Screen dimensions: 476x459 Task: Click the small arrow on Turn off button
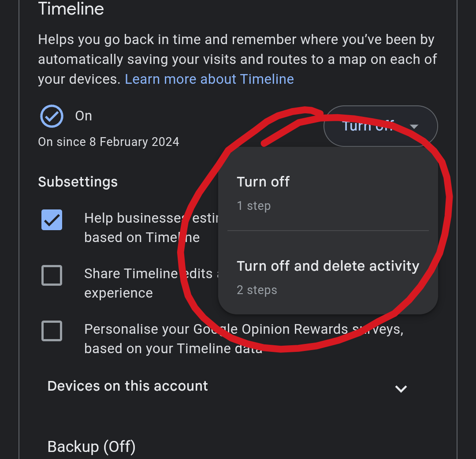pyautogui.click(x=413, y=127)
